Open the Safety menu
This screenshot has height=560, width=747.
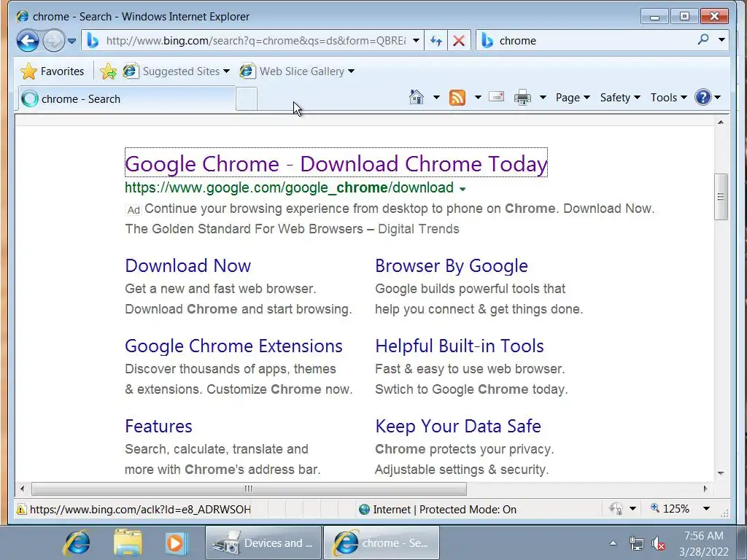click(x=620, y=98)
